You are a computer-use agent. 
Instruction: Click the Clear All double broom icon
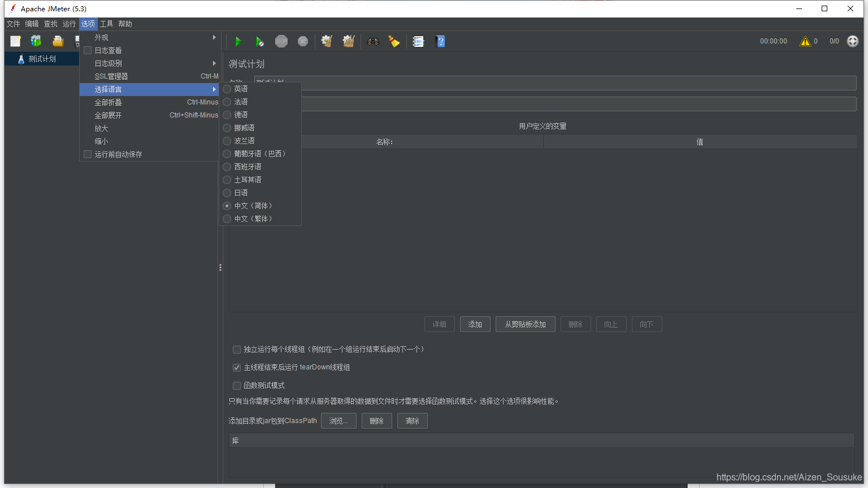click(349, 41)
